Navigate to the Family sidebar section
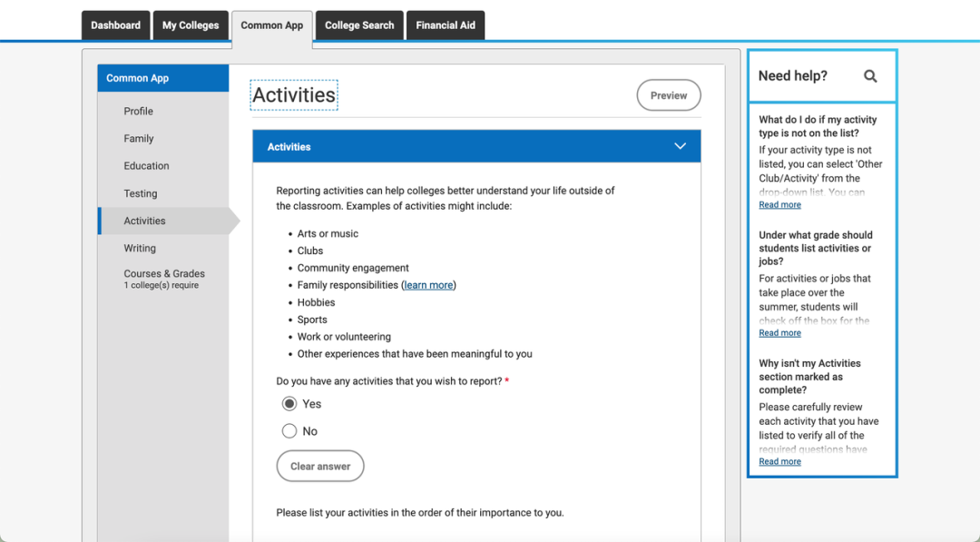The height and width of the screenshot is (542, 980). coord(139,139)
